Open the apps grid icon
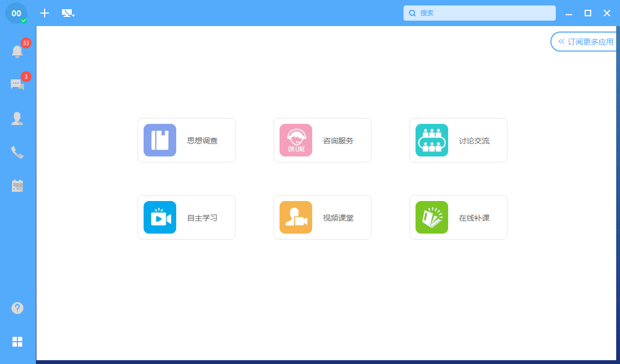This screenshot has height=364, width=620. point(17,342)
